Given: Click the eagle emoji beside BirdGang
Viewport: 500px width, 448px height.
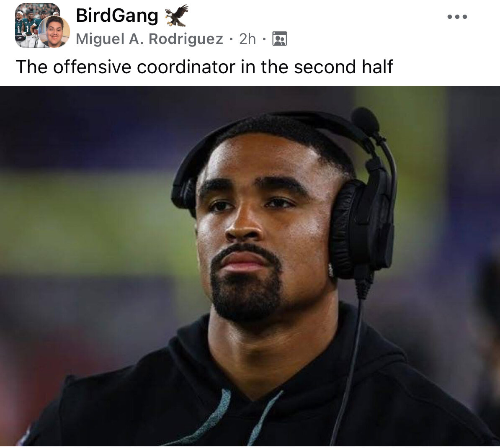Looking at the screenshot, I should pyautogui.click(x=176, y=15).
